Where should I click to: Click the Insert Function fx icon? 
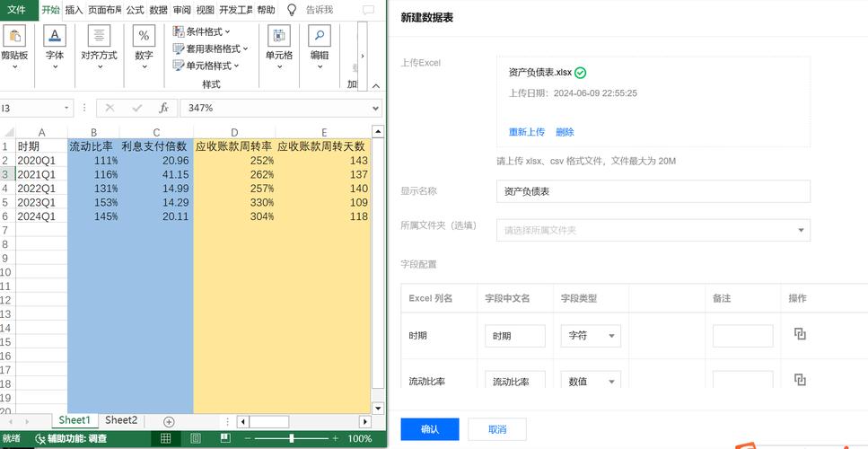(x=164, y=108)
